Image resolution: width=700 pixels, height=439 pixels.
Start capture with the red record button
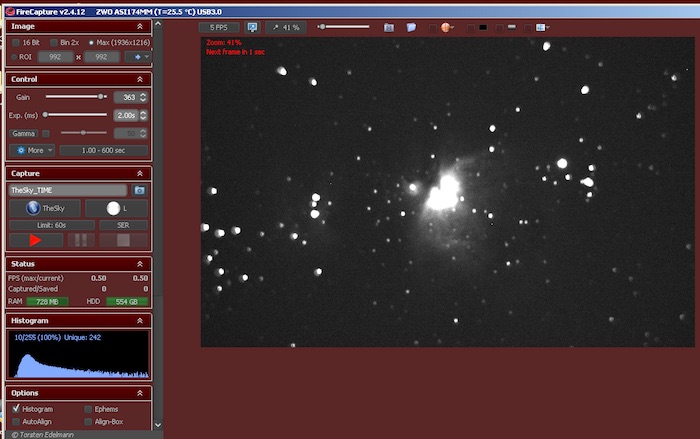pyautogui.click(x=35, y=240)
